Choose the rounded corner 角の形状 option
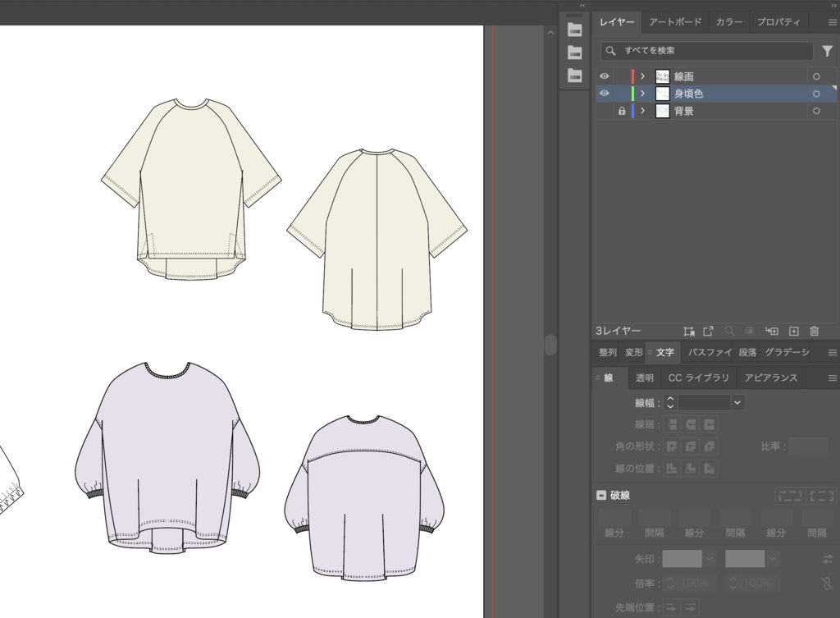Viewport: 840px width, 618px height. [690, 446]
